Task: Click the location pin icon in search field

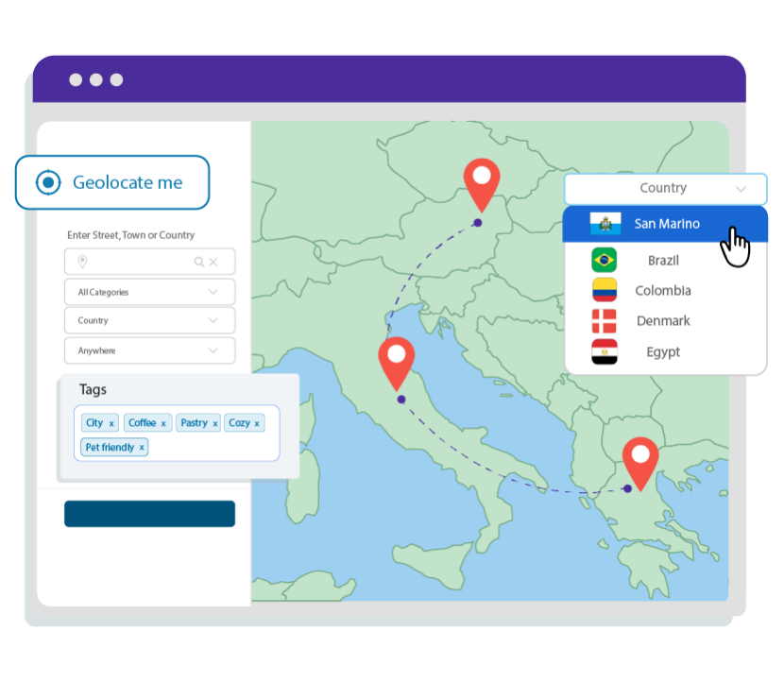Action: [82, 262]
